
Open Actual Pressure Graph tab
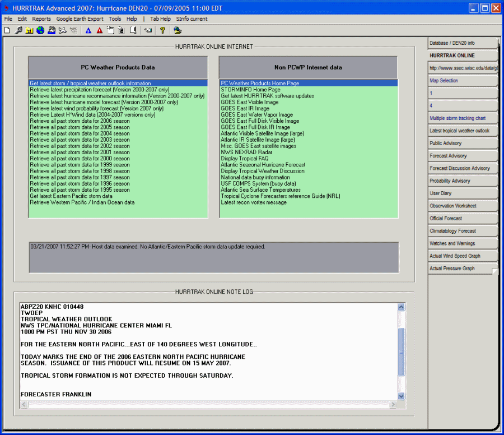tap(463, 269)
